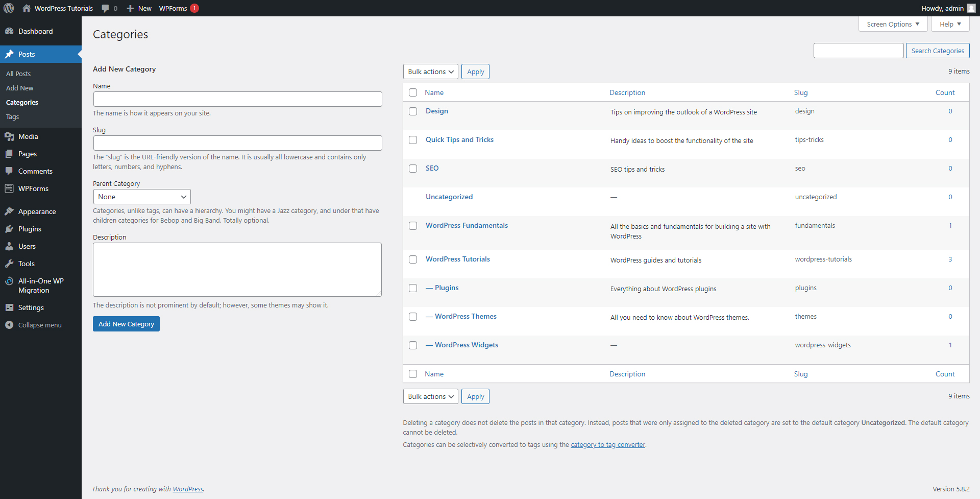Click the plus icon next to New
The image size is (980, 499).
pyautogui.click(x=130, y=8)
